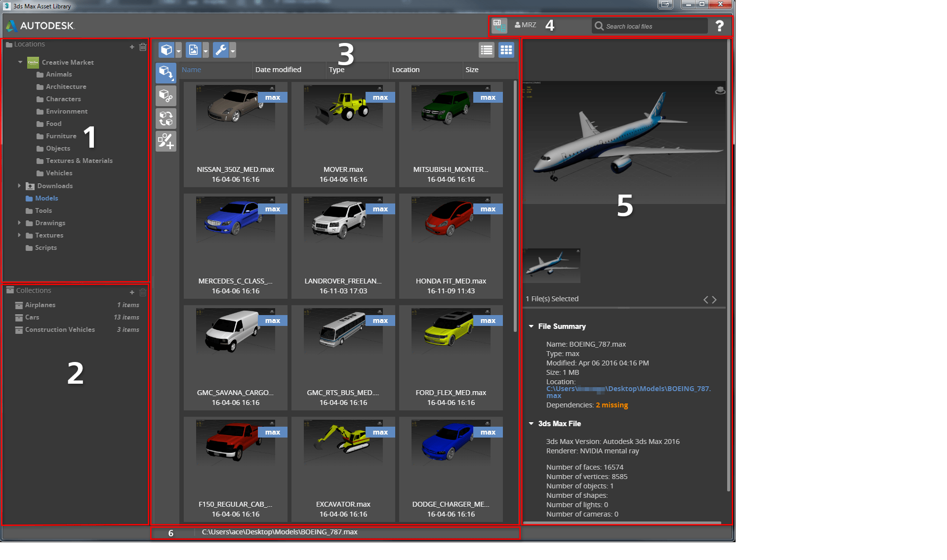The width and height of the screenshot is (947, 560).
Task: Open the image files filter dropdown arrow
Action: pyautogui.click(x=206, y=50)
